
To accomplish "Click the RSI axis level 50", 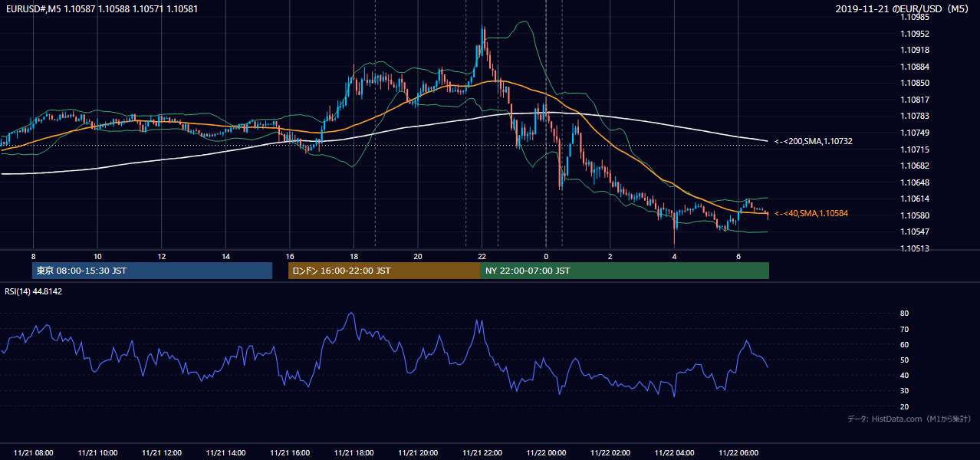I will pyautogui.click(x=904, y=360).
